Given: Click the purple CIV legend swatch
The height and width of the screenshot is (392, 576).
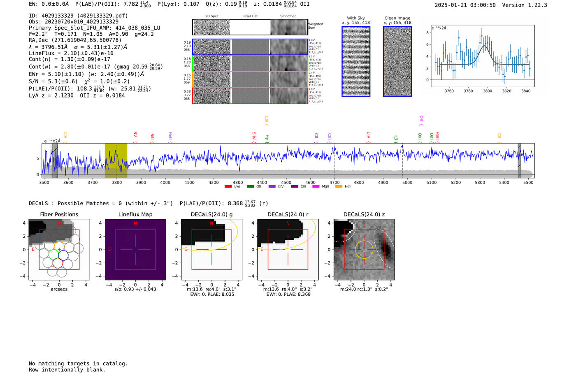Looking at the screenshot, I should pyautogui.click(x=272, y=187).
